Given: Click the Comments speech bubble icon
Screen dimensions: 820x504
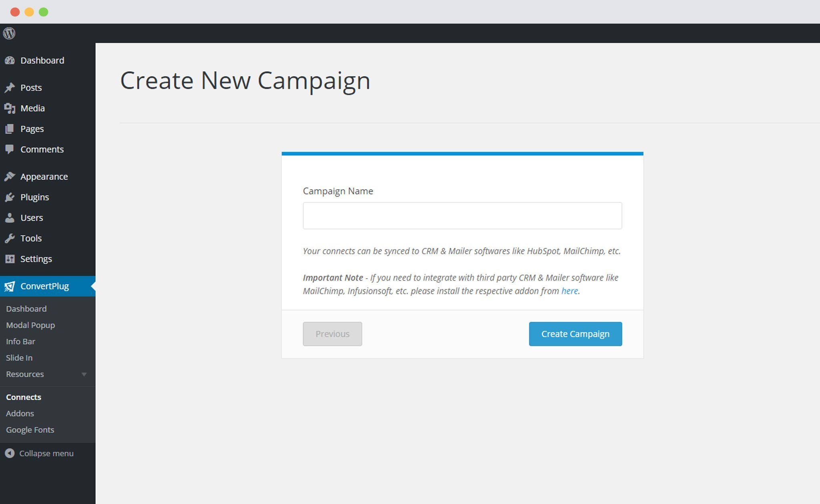Looking at the screenshot, I should coord(10,149).
